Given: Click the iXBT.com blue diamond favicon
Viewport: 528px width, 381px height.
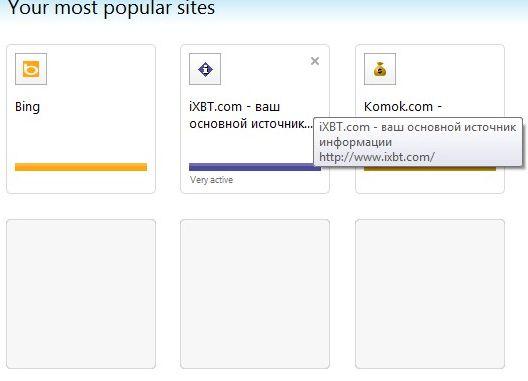Looking at the screenshot, I should (x=205, y=69).
